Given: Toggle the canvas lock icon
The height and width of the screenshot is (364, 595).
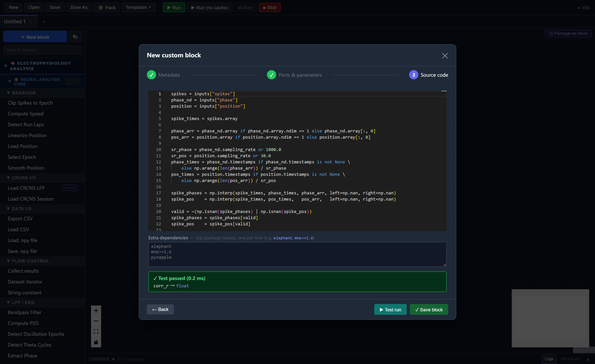Looking at the screenshot, I should (96, 342).
